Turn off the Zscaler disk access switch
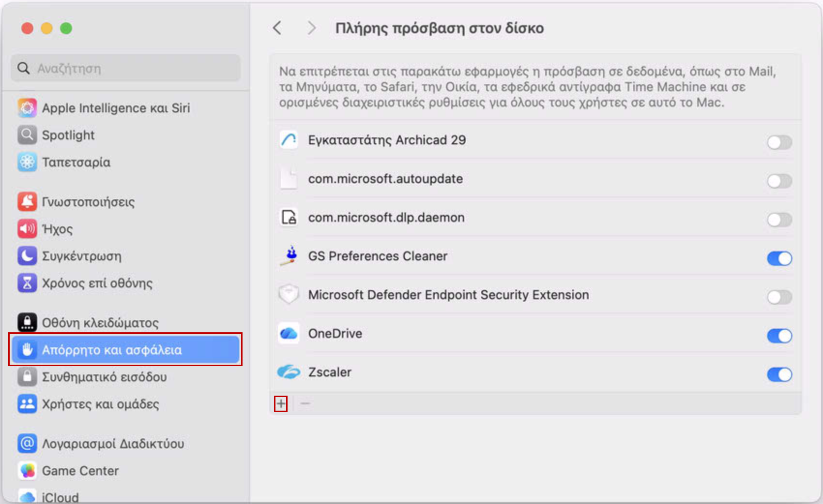 (779, 374)
